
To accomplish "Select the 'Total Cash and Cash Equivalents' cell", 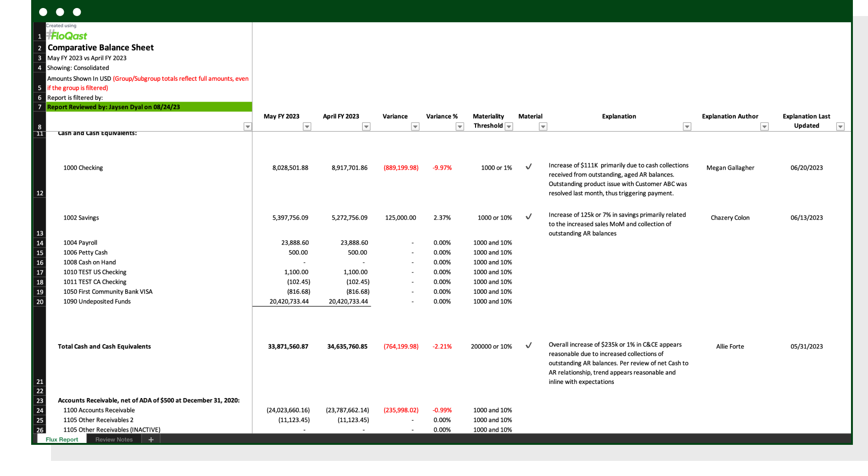I will tap(104, 347).
